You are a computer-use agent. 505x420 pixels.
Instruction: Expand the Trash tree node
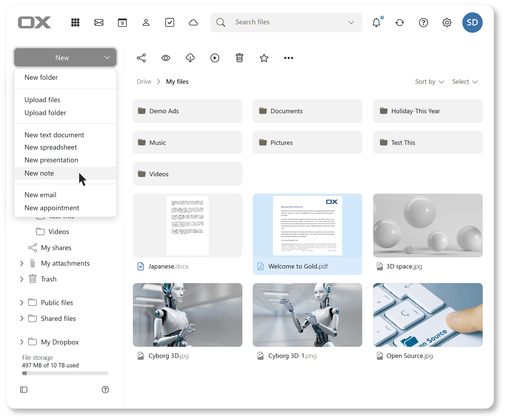pyautogui.click(x=22, y=279)
